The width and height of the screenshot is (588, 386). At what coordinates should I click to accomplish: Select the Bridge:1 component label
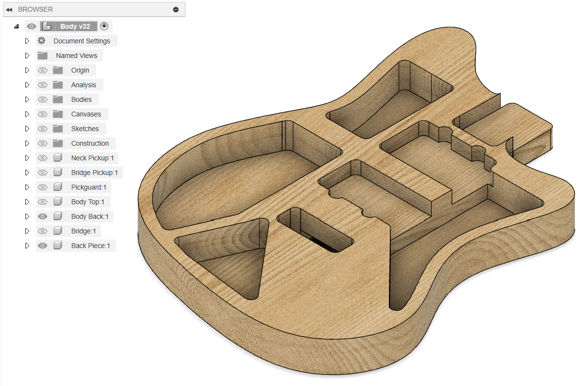83,231
